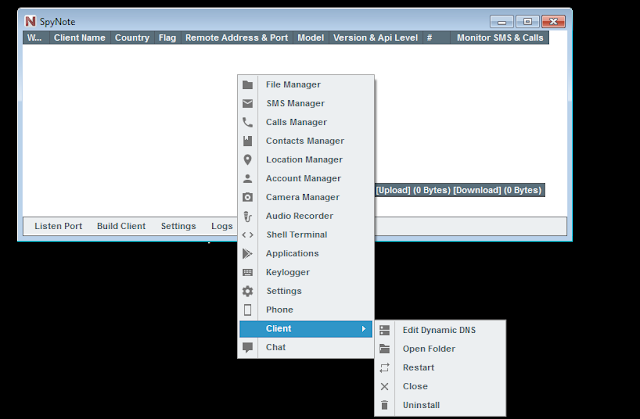
Task: Click the Remote Address & Port header
Action: coord(237,38)
